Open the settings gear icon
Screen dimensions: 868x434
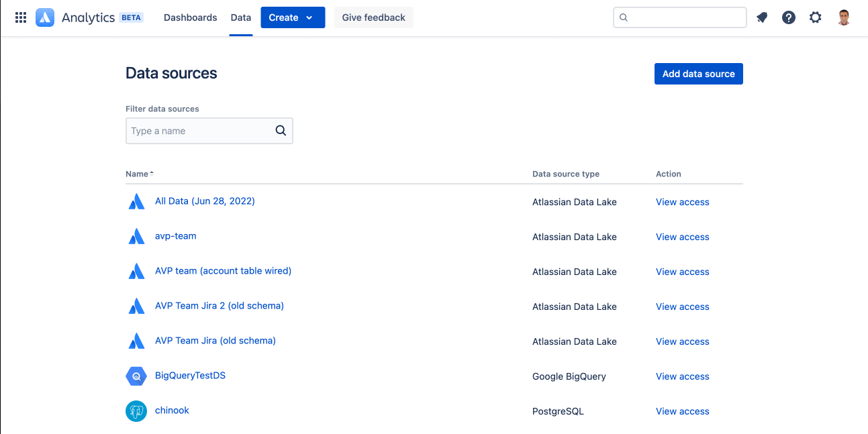tap(815, 17)
